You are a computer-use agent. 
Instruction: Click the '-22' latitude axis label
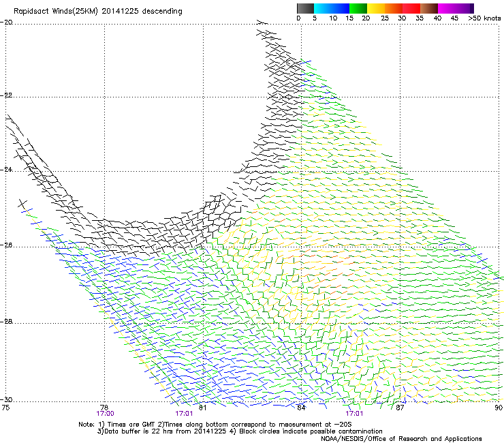coord(6,95)
